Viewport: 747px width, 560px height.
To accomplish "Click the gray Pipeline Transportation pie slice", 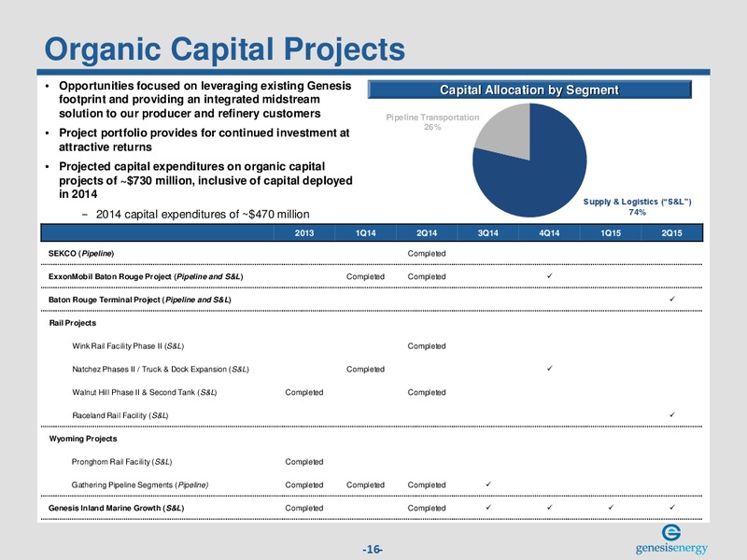I will 507,131.
